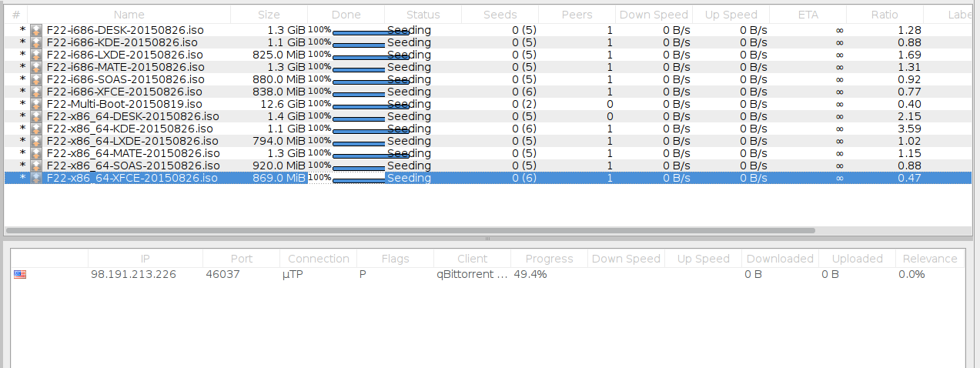Click the qBittorrent client cell

click(x=472, y=274)
